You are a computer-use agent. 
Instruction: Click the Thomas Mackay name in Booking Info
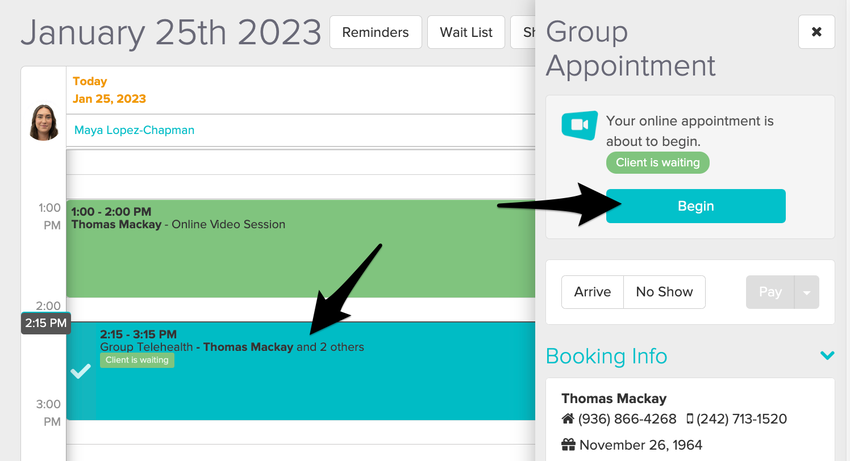click(x=614, y=398)
